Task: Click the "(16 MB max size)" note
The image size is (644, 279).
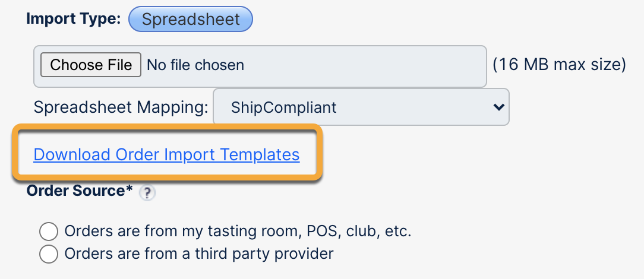Action: (x=559, y=65)
